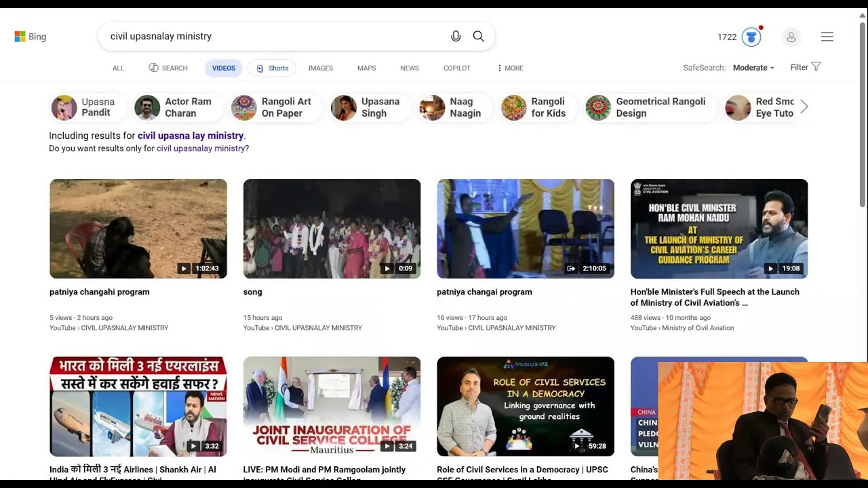Open the 'song' video title
Viewport: 868px width, 488px height.
252,292
